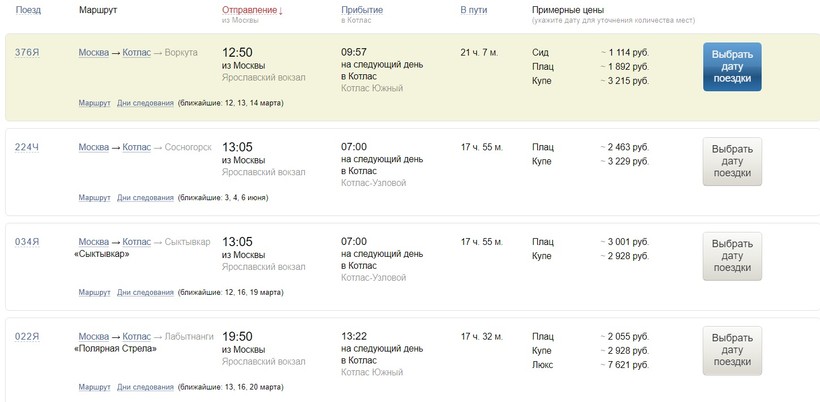Click Москва link in the 376Я row
This screenshot has height=402, width=820.
click(93, 52)
